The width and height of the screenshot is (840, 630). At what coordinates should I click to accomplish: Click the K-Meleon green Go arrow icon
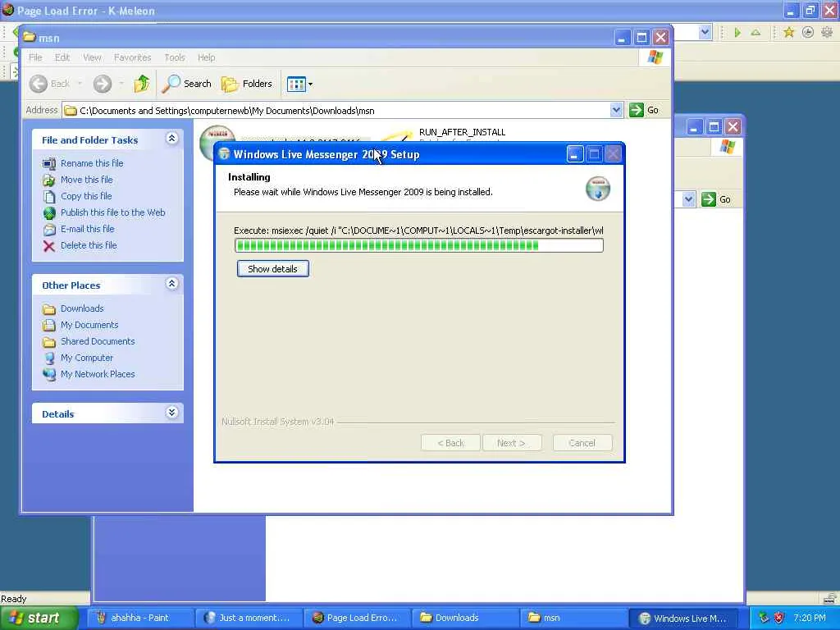[x=737, y=33]
